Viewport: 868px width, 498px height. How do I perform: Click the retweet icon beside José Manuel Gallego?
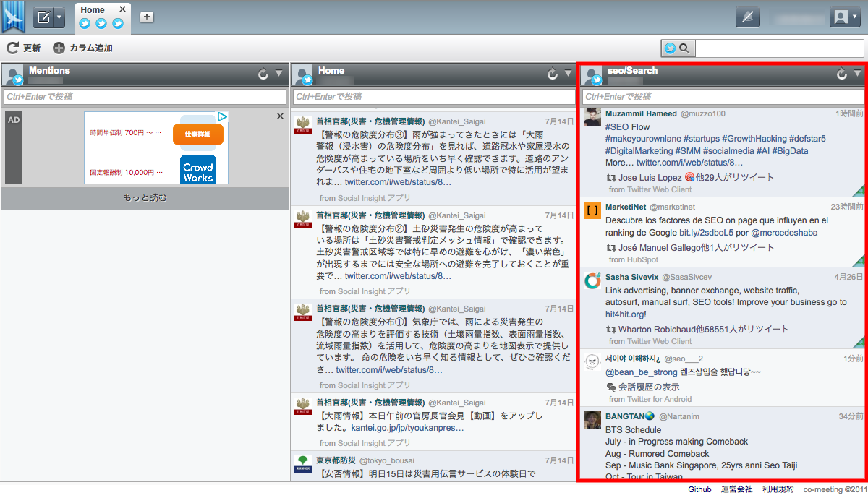(x=610, y=247)
